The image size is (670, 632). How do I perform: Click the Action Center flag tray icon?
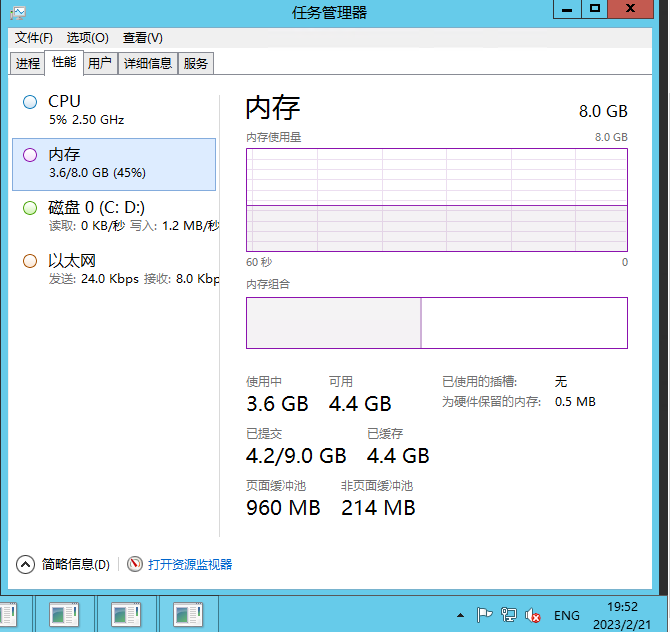click(484, 615)
